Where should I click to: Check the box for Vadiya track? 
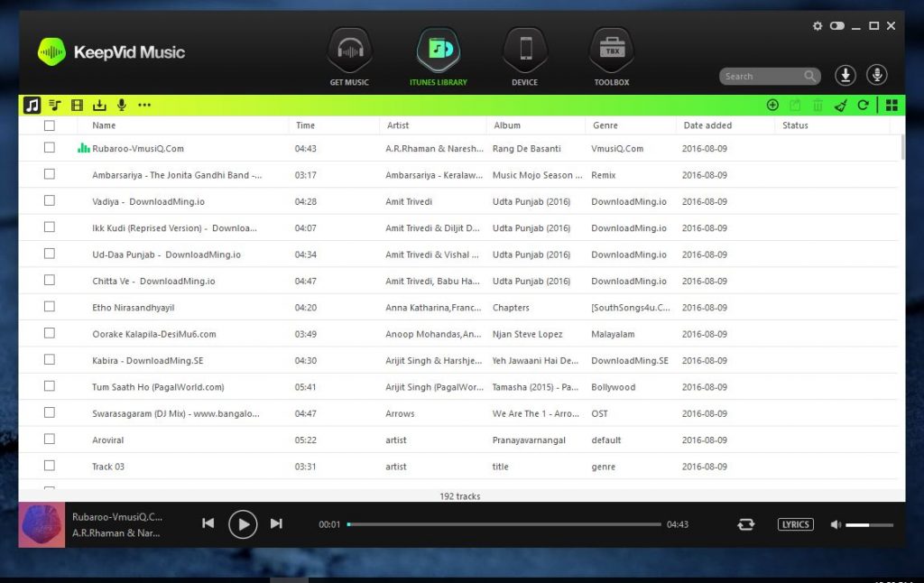[x=50, y=201]
